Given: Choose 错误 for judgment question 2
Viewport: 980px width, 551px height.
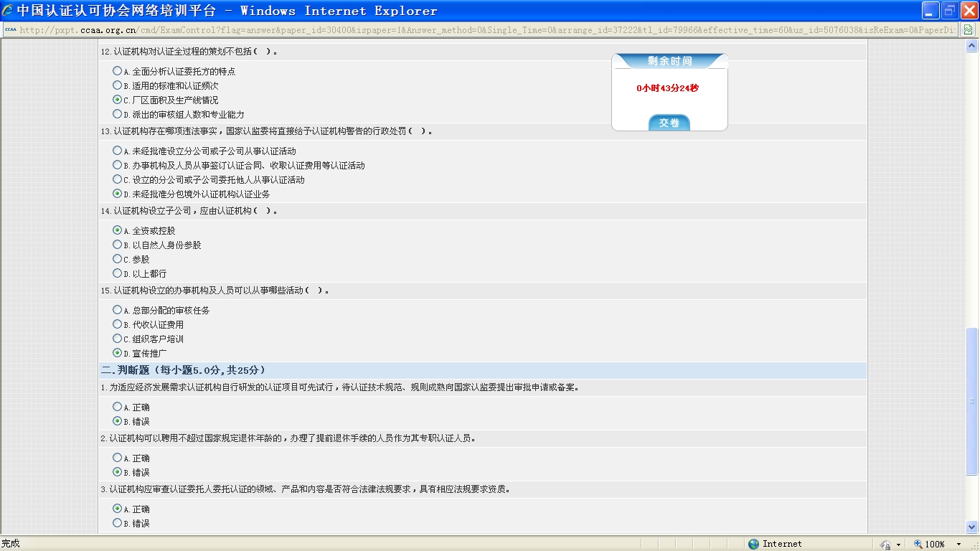Looking at the screenshot, I should 117,472.
